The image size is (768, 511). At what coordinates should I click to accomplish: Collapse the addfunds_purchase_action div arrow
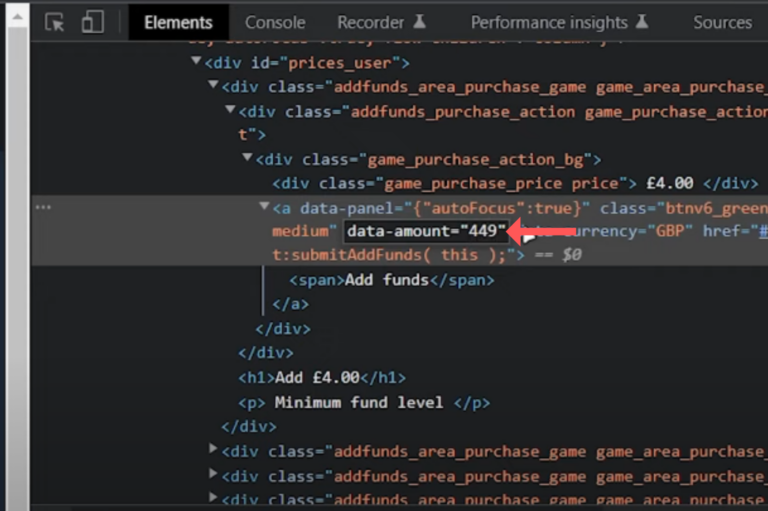pos(230,110)
